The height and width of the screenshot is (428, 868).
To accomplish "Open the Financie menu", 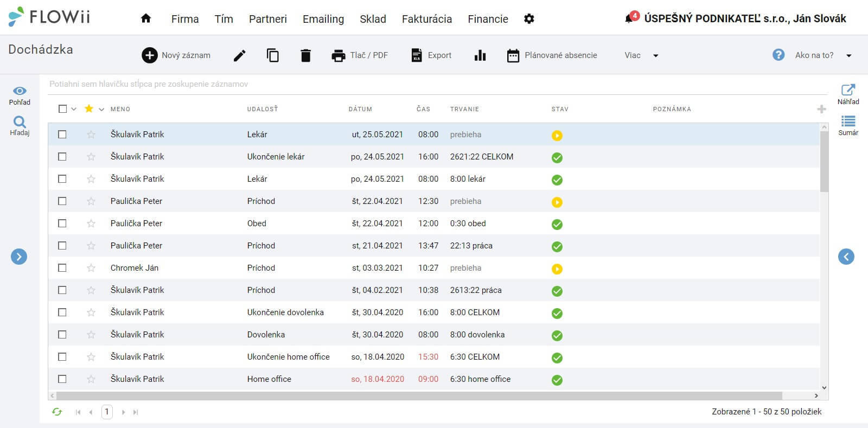I will coord(488,19).
